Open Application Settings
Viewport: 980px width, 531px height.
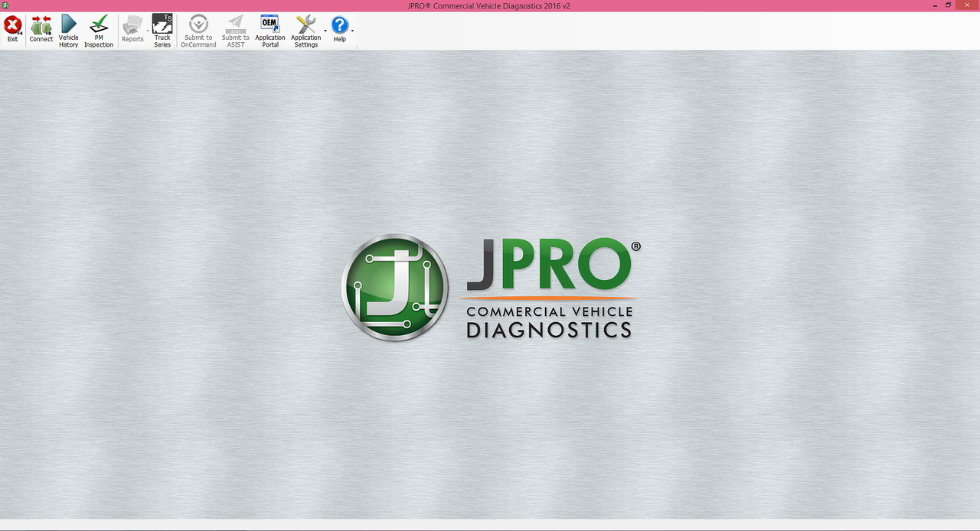point(305,31)
